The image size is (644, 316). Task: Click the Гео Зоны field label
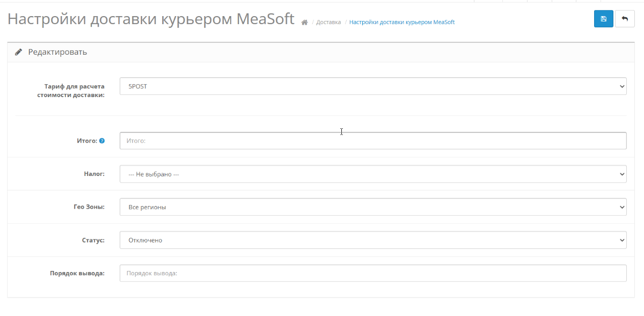tap(89, 207)
